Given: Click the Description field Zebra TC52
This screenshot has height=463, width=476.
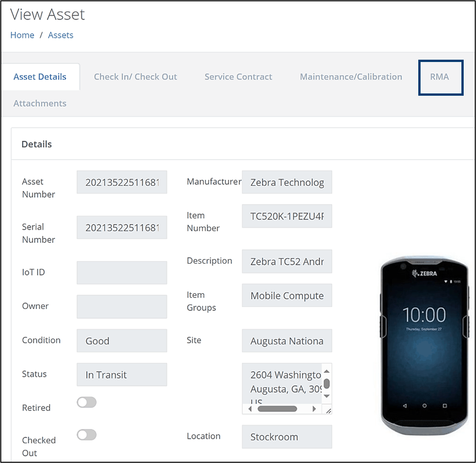Looking at the screenshot, I should pyautogui.click(x=287, y=261).
